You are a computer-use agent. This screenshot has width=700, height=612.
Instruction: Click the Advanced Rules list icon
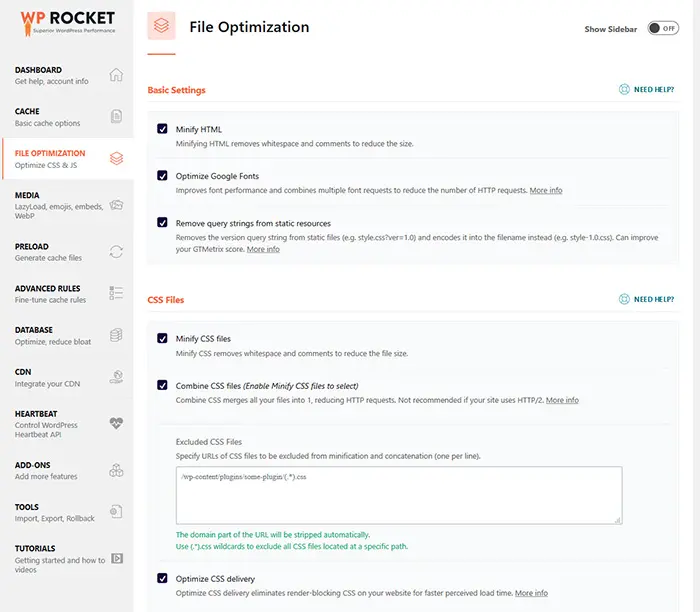(116, 293)
